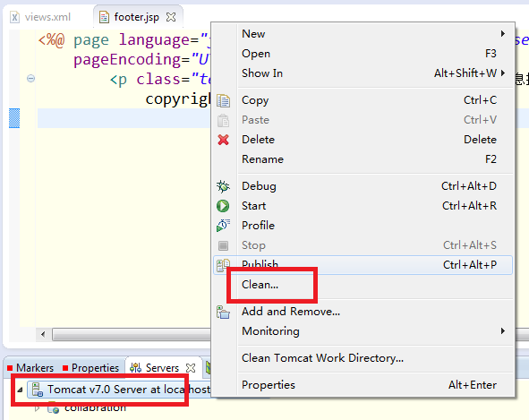Image resolution: width=529 pixels, height=420 pixels.
Task: Expand the Show In submenu arrow
Action: coord(503,73)
